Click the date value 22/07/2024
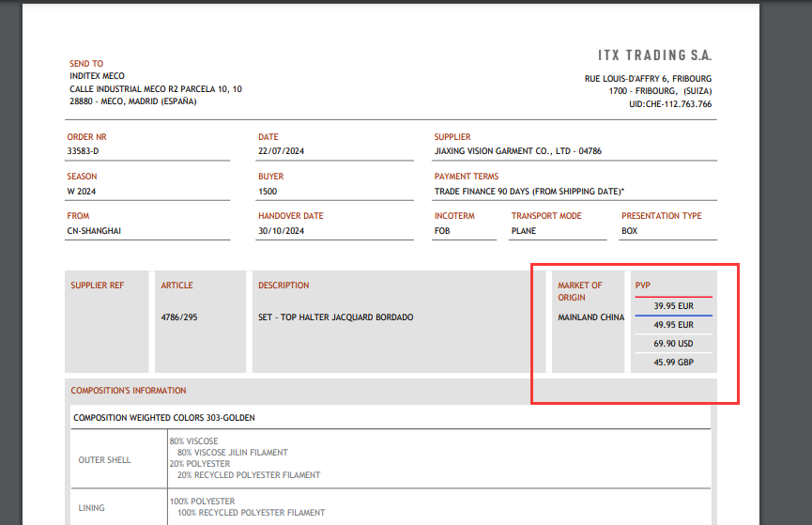 (x=282, y=151)
